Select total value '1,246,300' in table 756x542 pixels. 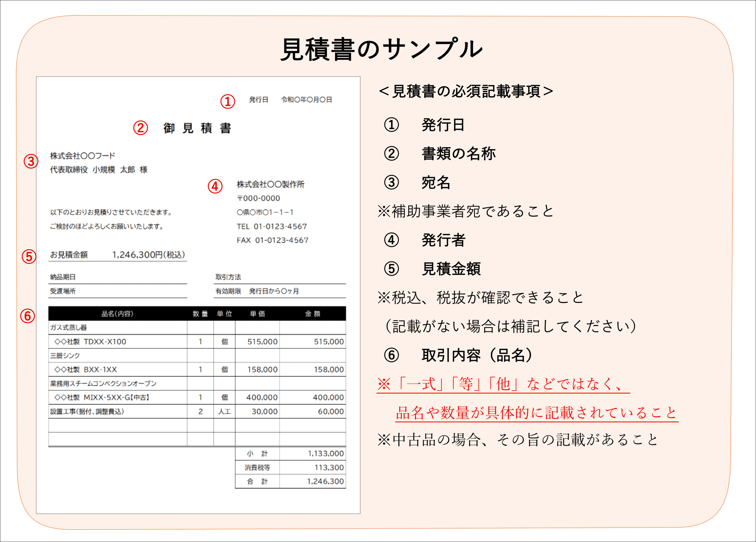325,481
